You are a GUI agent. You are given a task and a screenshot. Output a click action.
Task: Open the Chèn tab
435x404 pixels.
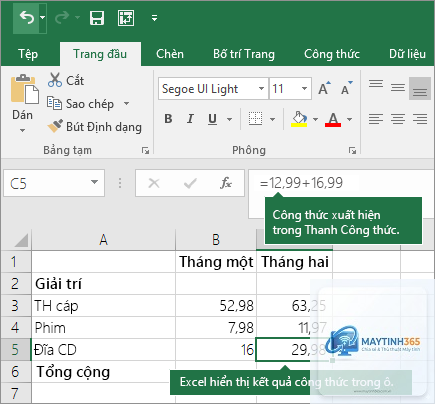(170, 54)
